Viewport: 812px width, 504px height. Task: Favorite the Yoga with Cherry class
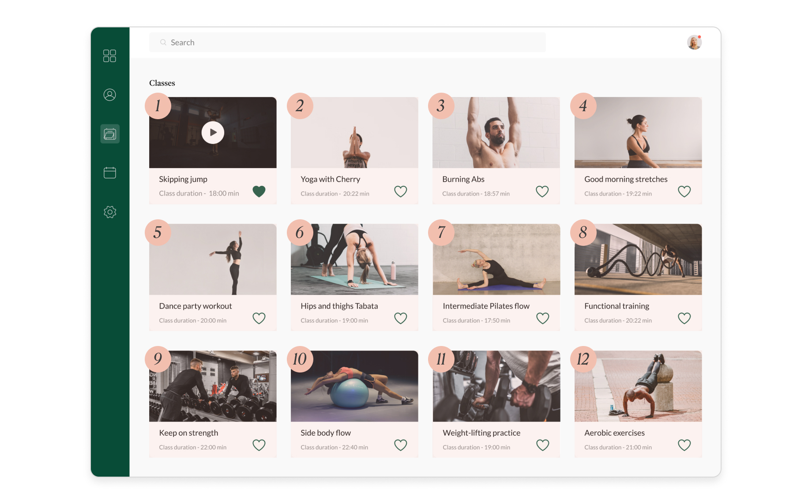(400, 191)
